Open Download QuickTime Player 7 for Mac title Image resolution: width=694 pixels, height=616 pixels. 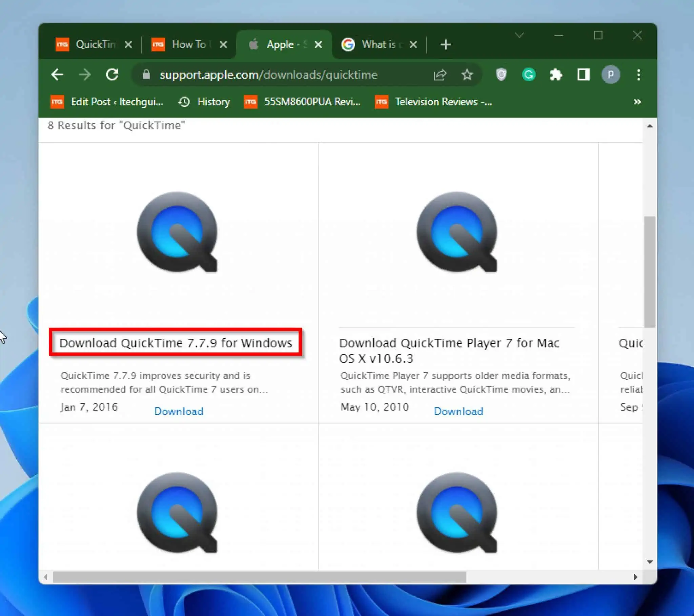tap(449, 350)
